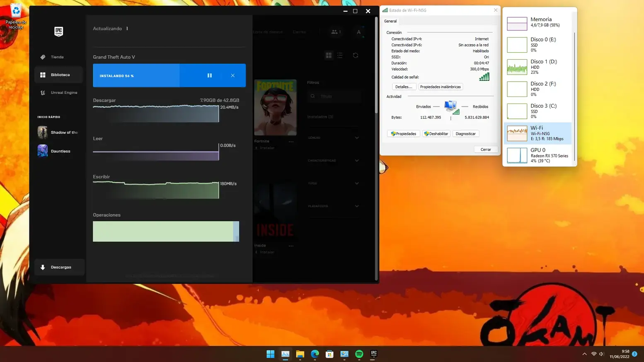Viewport: 644px width, 362px height.
Task: Open network control panel taskbar icon
Action: (344, 354)
